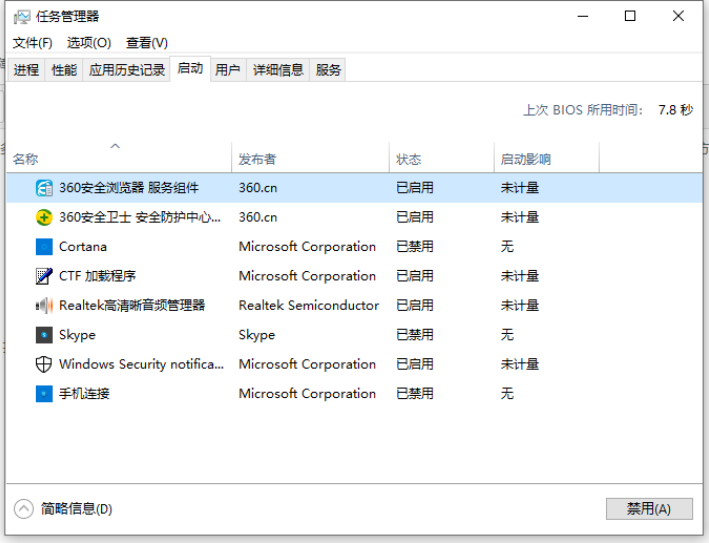Switch to the 详细信息 tab

tap(278, 70)
